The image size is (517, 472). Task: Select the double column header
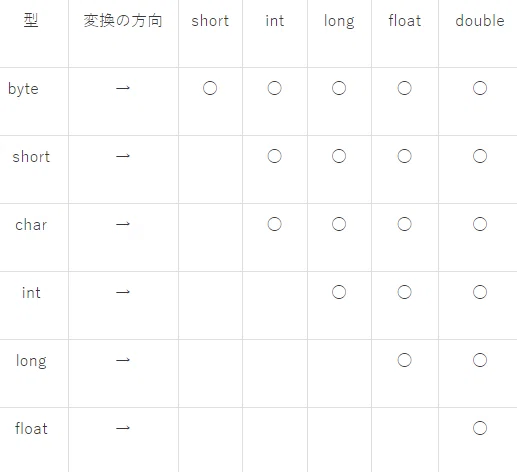[x=480, y=21]
